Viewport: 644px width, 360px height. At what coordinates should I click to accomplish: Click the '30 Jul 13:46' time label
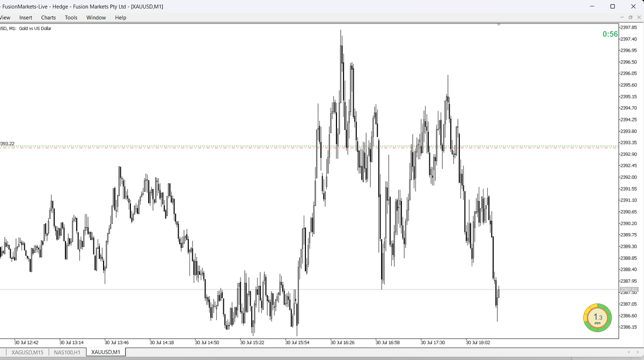pos(117,342)
